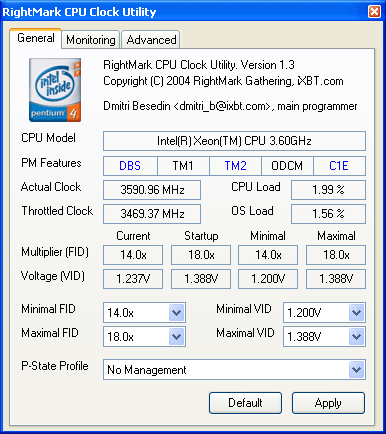The image size is (386, 434).
Task: Click the ODCM feature cell
Action: coord(287,166)
